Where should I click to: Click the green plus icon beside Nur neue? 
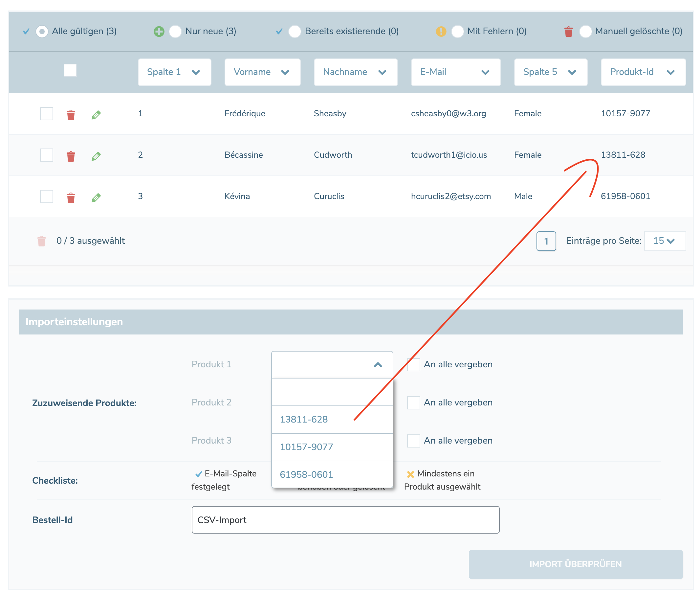click(159, 31)
